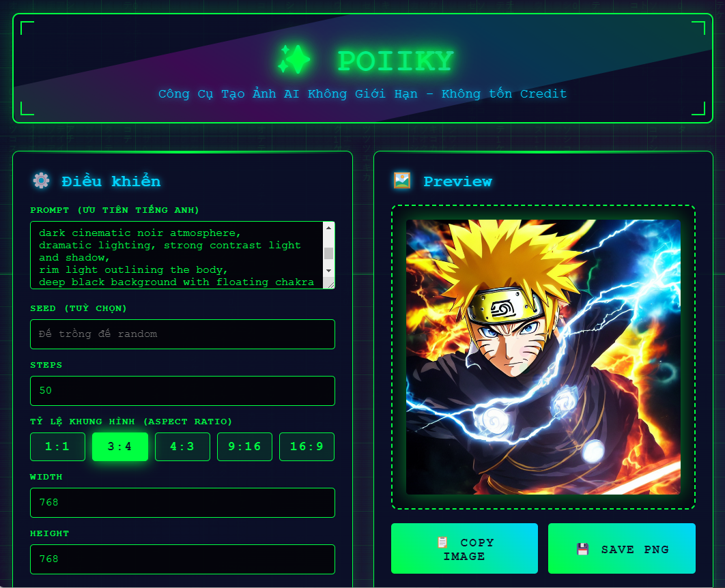Click the generated Naruto preview image

[x=543, y=357]
